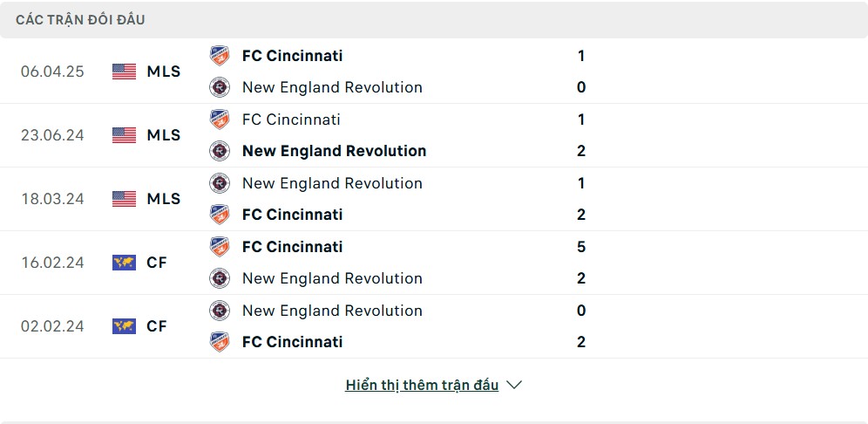Select bold New England Revolution in 23.06.24 match
Viewport: 868px width, 424px height.
[335, 151]
